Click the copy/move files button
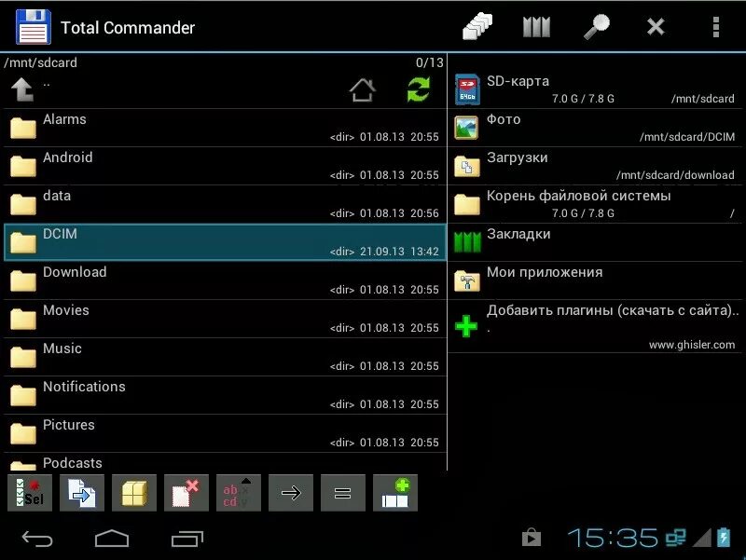Image resolution: width=746 pixels, height=560 pixels. coord(82,493)
